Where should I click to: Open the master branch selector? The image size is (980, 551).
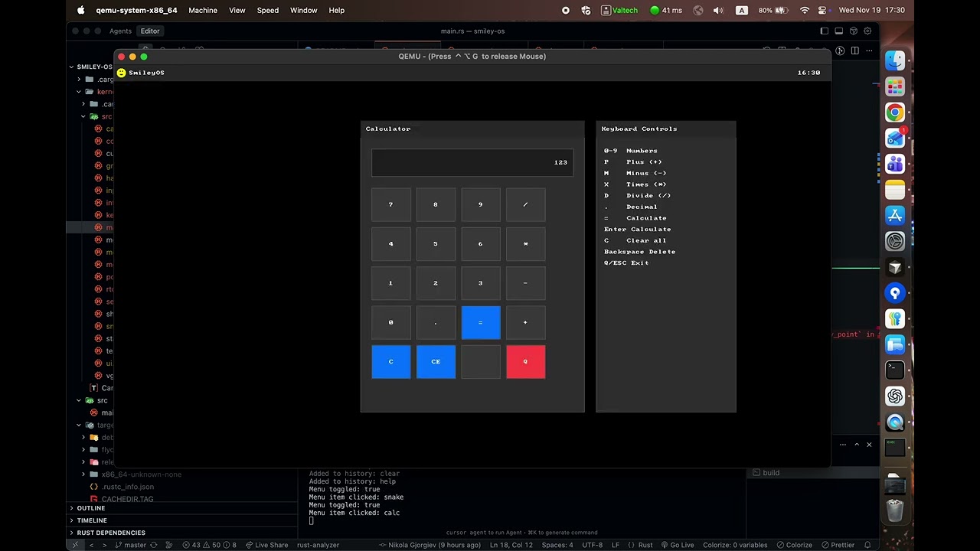pyautogui.click(x=130, y=545)
